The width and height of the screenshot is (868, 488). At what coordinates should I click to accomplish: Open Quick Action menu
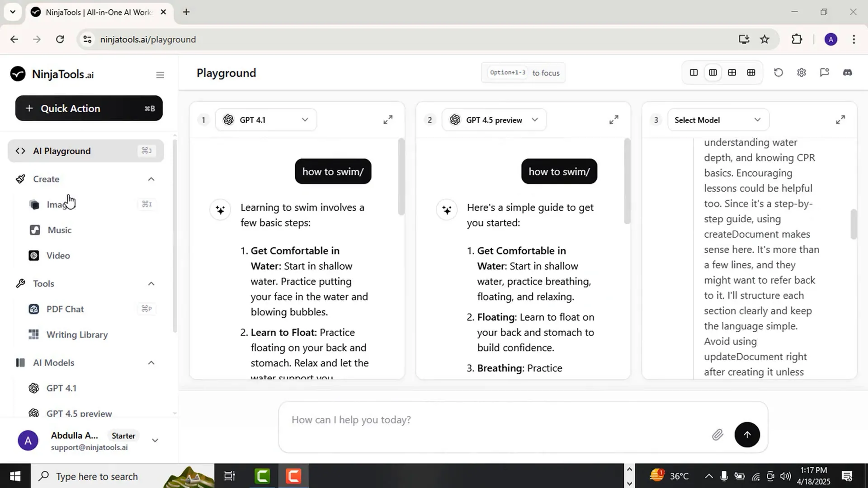pos(89,108)
